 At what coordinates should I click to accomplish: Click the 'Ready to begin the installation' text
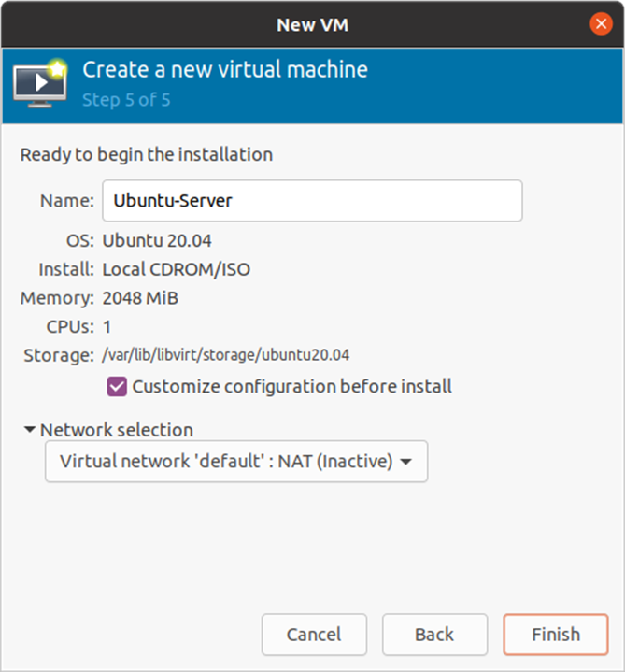click(x=147, y=154)
